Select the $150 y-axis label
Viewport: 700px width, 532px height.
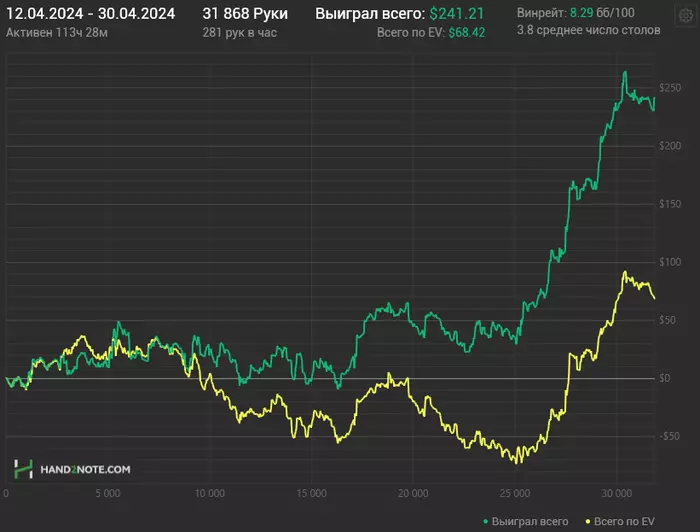point(670,204)
